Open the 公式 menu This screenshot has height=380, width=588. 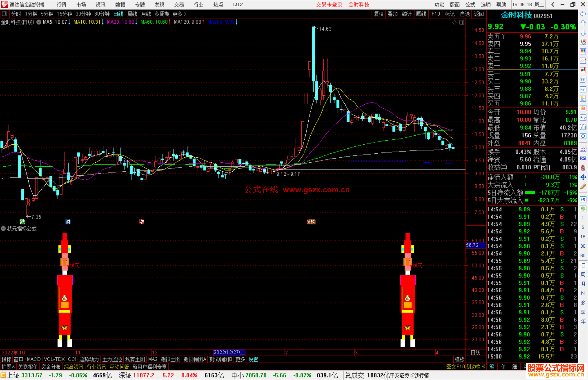tap(470, 4)
